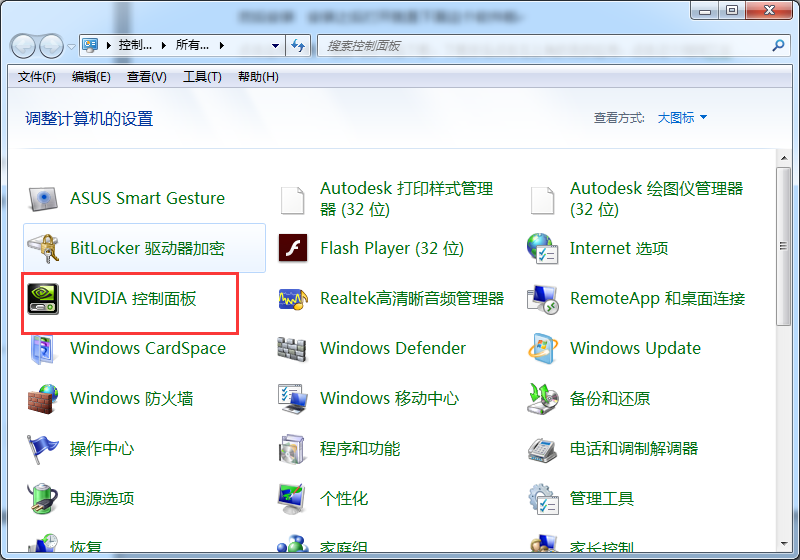Refresh the view with the address bar refresh button
The width and height of the screenshot is (800, 560).
point(298,45)
